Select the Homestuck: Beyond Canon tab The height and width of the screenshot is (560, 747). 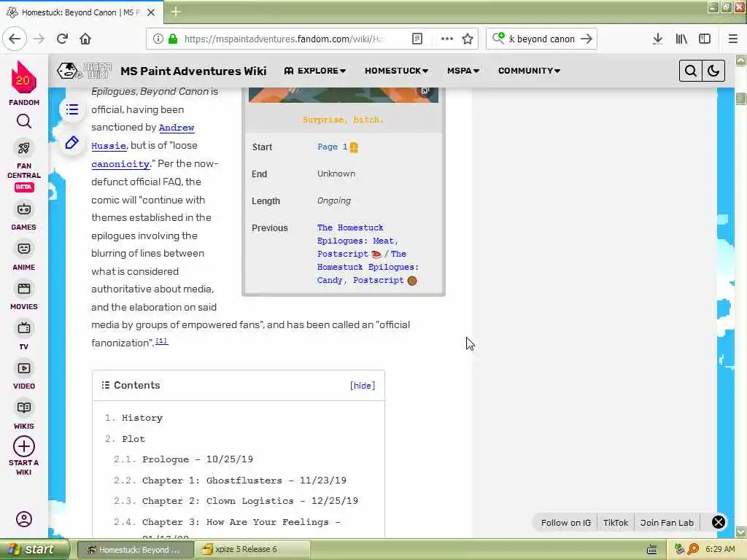tap(82, 12)
